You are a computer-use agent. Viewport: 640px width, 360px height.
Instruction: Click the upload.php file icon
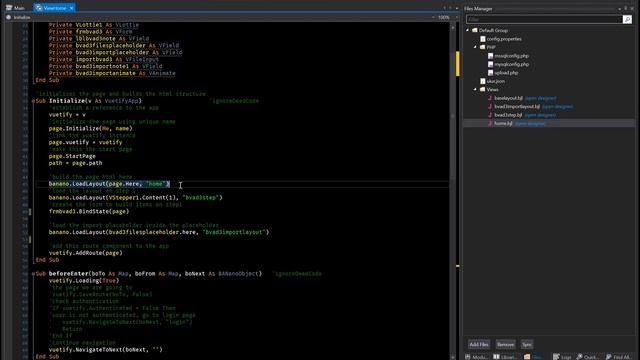pos(491,73)
